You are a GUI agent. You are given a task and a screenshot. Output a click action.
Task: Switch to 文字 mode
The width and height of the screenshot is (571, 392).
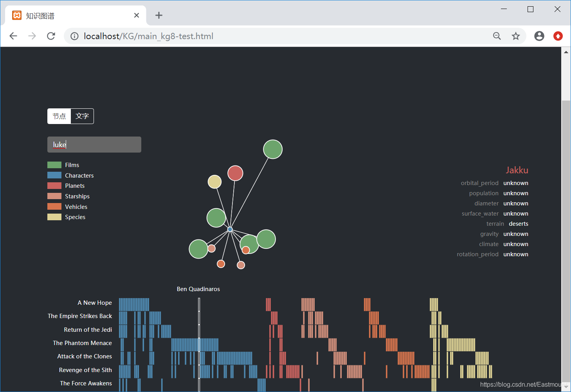82,116
